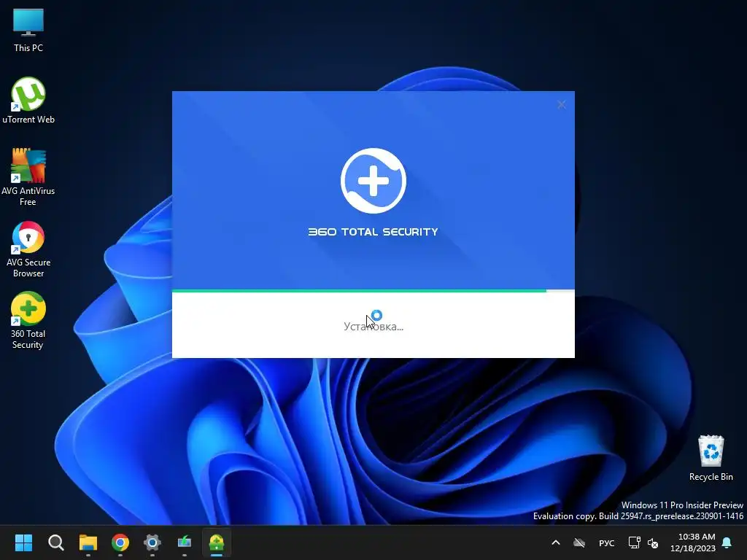Select the AVG AntiVirus Free shortcut

click(x=28, y=176)
